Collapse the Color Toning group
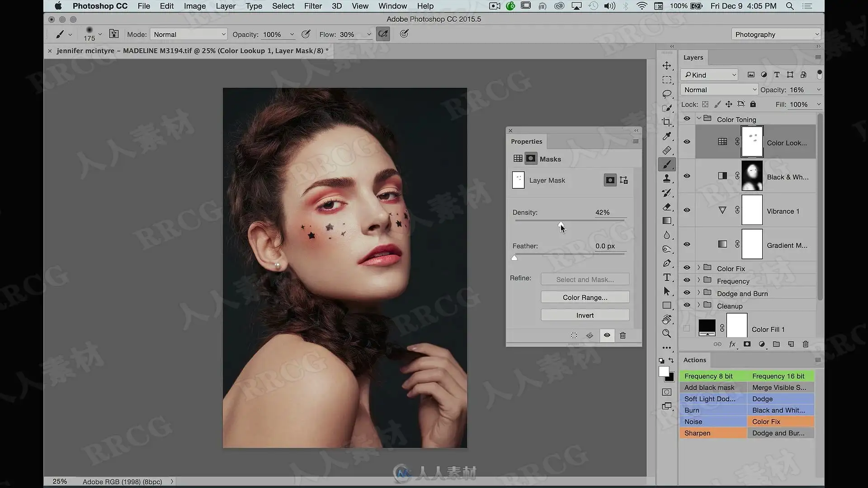Viewport: 868px width, 488px height. click(x=698, y=118)
